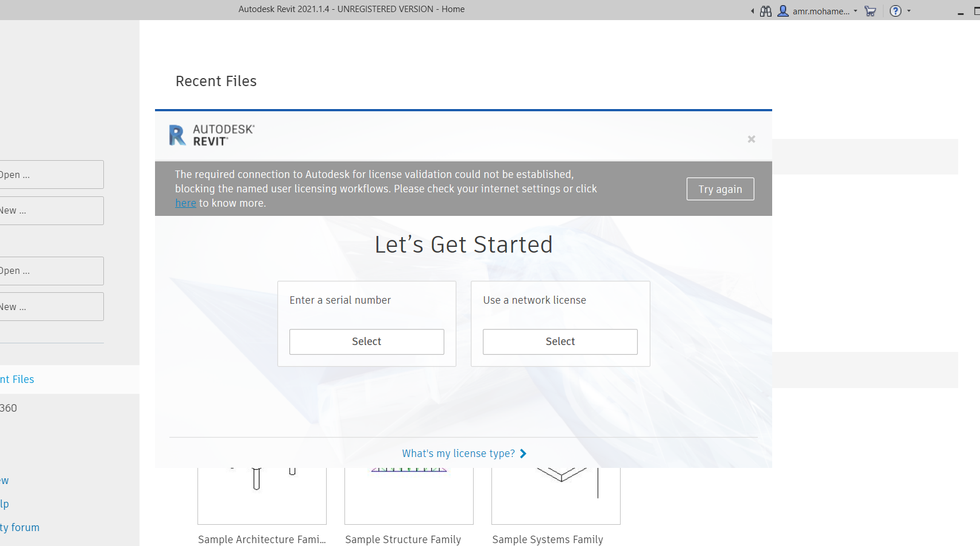Screen dimensions: 980x546
Task: Switch to Recent Files in the sidebar
Action: (x=17, y=379)
